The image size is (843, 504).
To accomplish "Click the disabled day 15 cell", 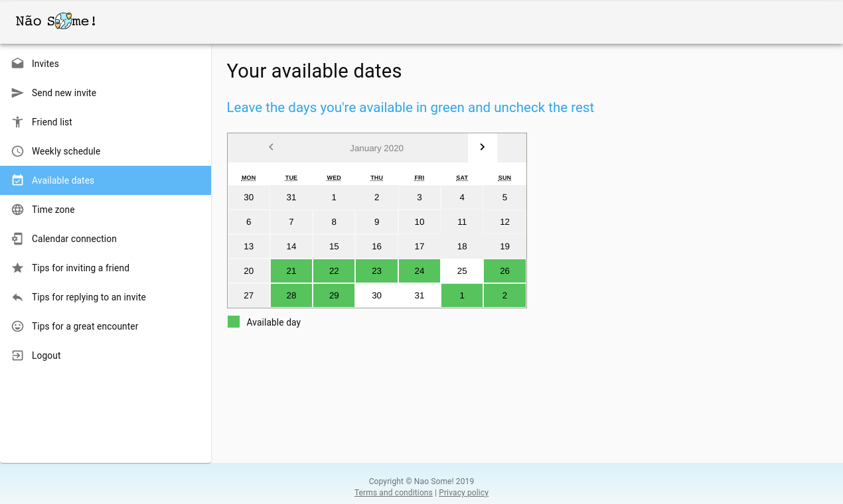I will pyautogui.click(x=334, y=246).
